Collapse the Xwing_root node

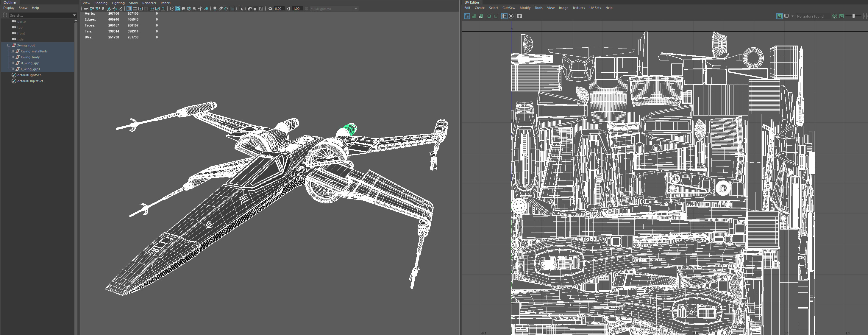(9, 45)
